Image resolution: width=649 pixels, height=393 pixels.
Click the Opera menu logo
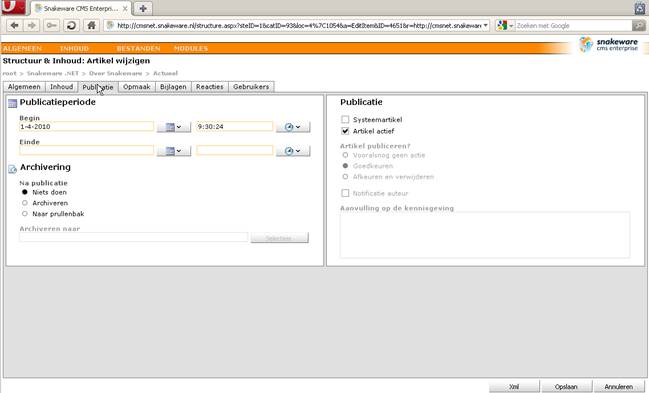pos(13,7)
